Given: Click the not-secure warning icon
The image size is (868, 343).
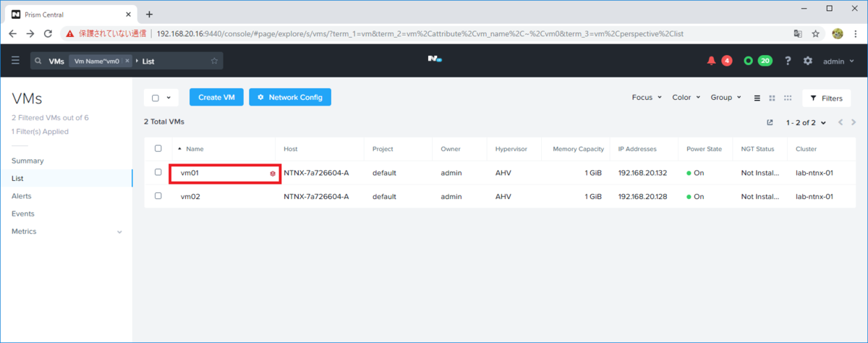Looking at the screenshot, I should pyautogui.click(x=69, y=33).
